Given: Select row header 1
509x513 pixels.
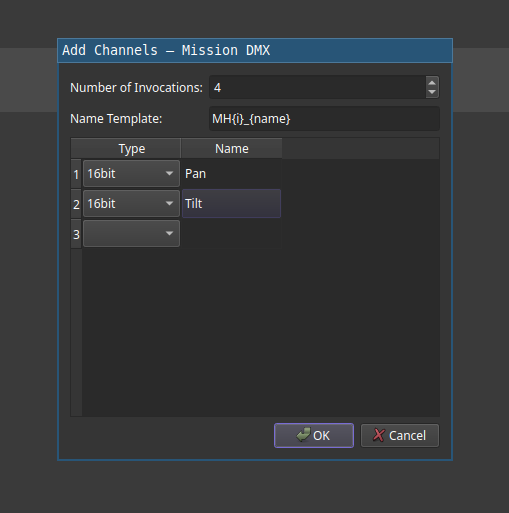Looking at the screenshot, I should tap(76, 174).
